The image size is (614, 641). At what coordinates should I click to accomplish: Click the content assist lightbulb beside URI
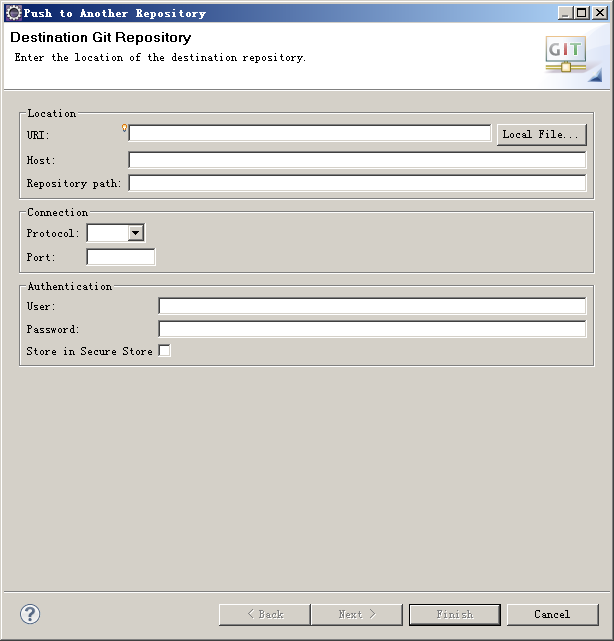[x=124, y=128]
